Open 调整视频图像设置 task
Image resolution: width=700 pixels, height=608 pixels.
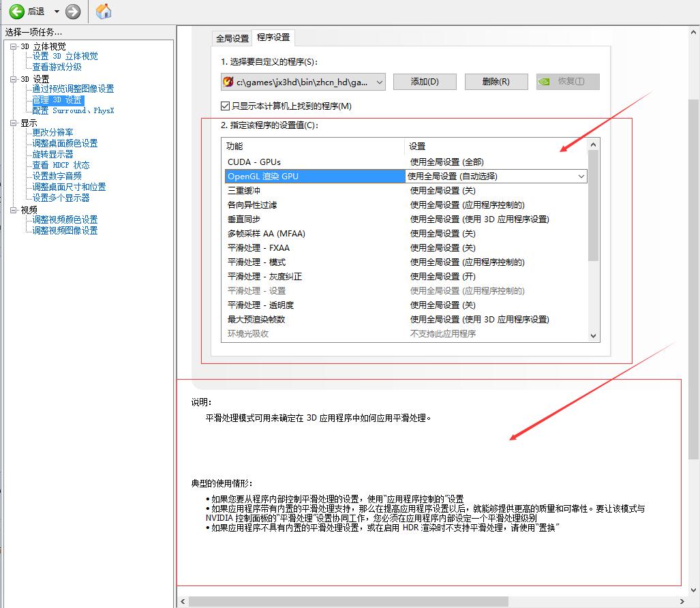point(65,230)
